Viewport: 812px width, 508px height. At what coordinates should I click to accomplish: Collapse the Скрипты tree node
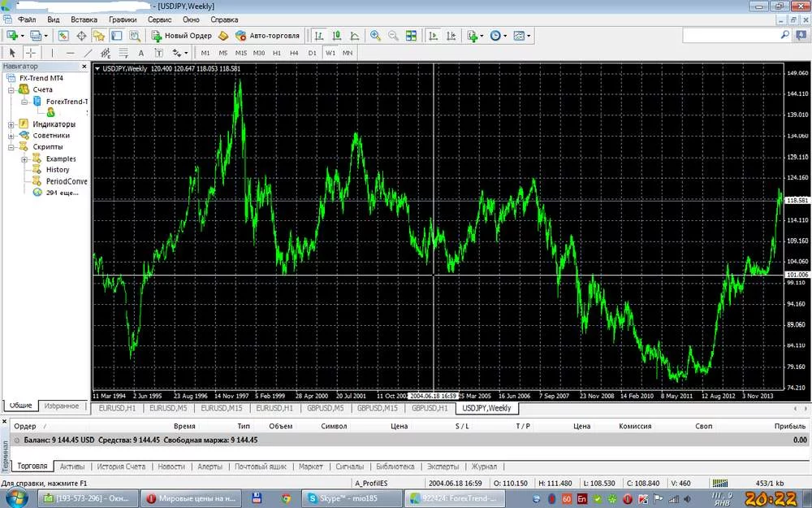[11, 147]
